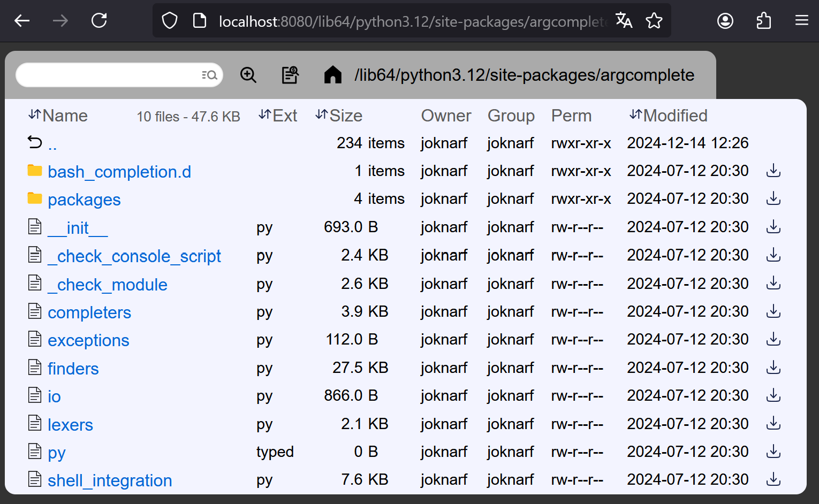Open the exceptions file

click(88, 340)
